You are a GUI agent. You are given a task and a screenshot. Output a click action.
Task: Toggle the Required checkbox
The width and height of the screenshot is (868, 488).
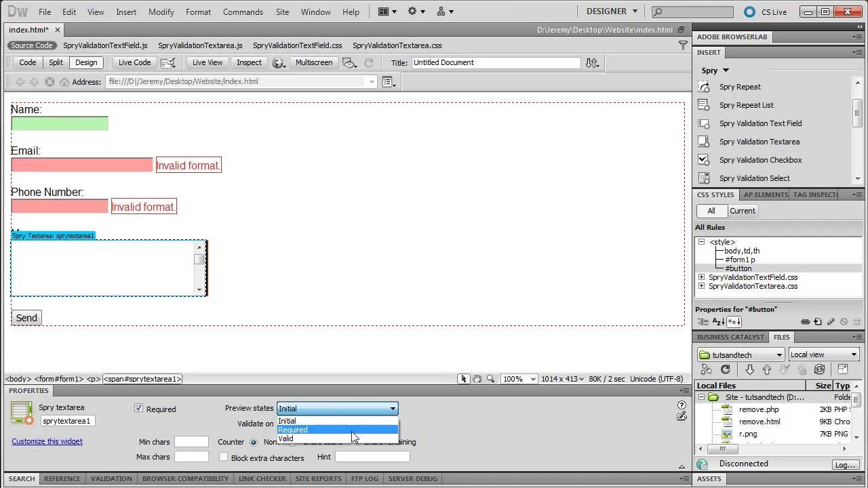coord(139,408)
